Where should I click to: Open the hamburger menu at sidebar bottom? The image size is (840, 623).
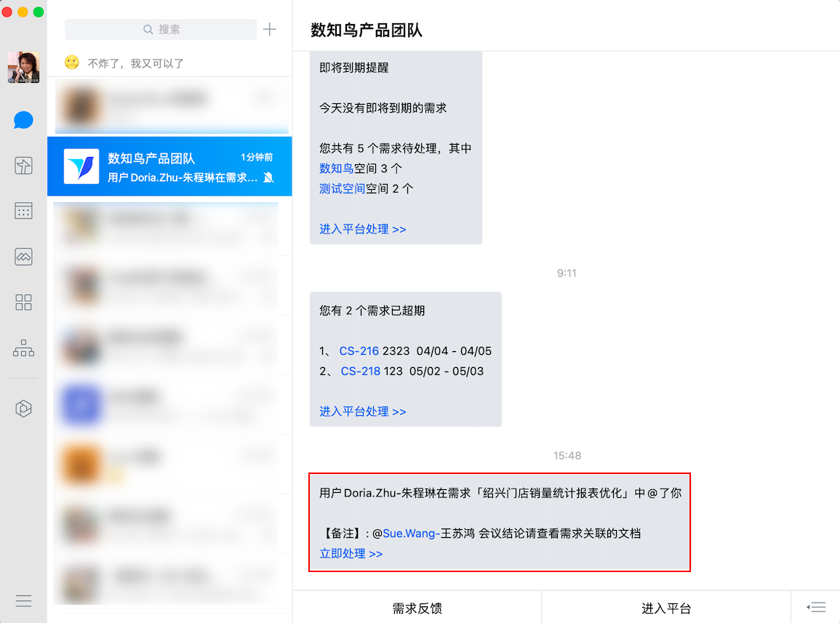click(23, 600)
